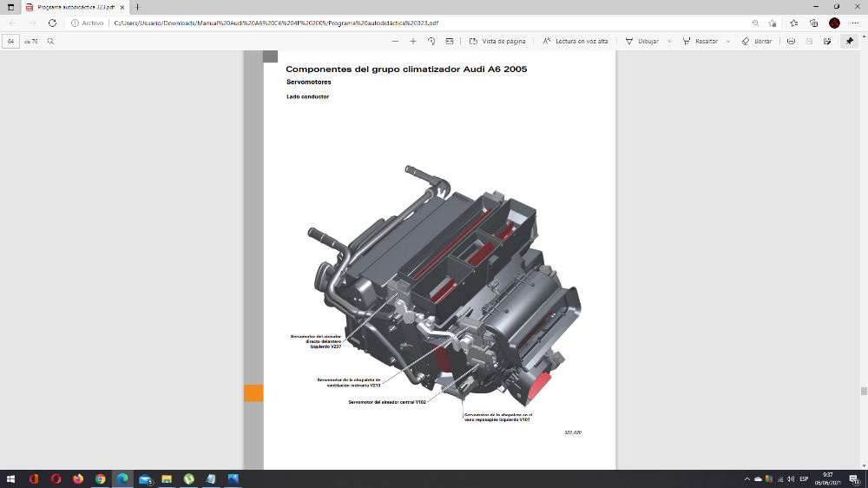Zoom out the PDF
Screen dimensions: 868x488
coord(395,41)
